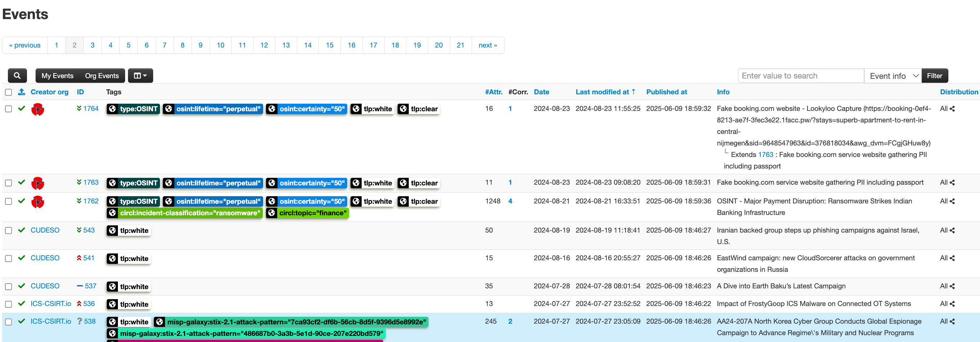Check the box for event 541
The height and width of the screenshot is (342, 980).
pos(8,258)
